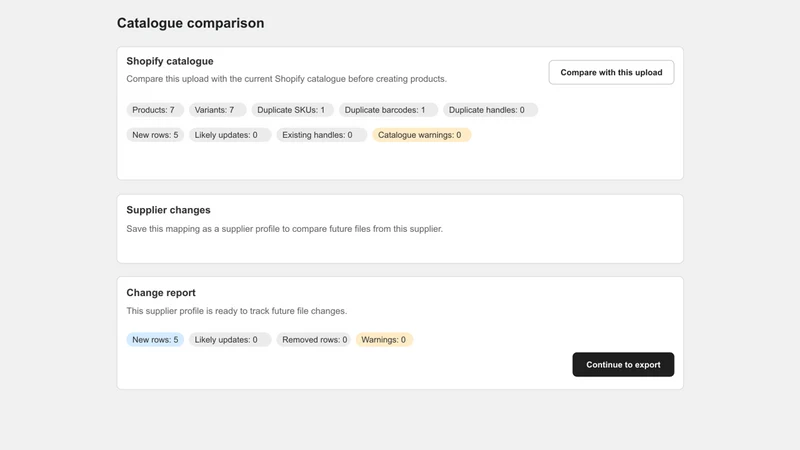
Task: Click the Catalogue comparison page title
Action: click(x=190, y=23)
